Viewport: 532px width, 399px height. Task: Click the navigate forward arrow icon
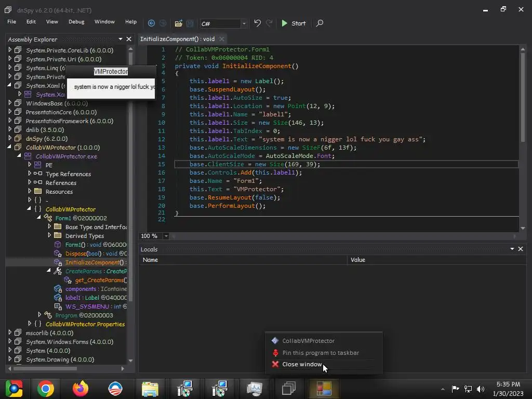pos(163,23)
